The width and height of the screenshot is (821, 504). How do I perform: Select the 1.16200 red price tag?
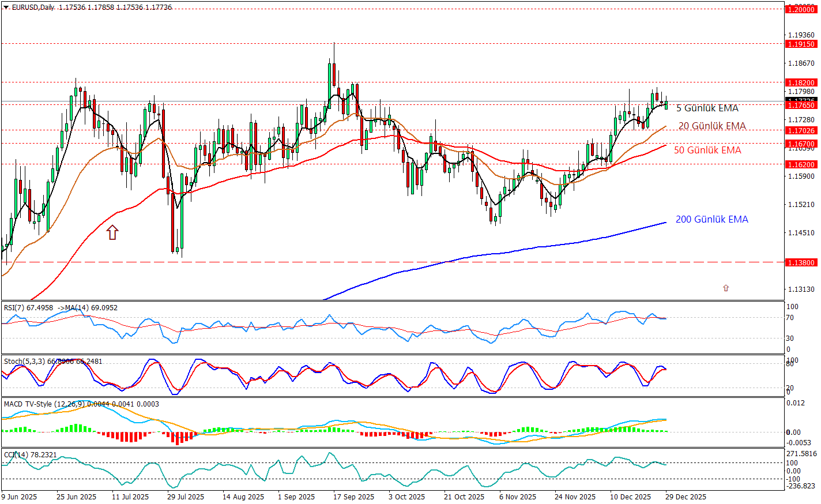tap(801, 164)
